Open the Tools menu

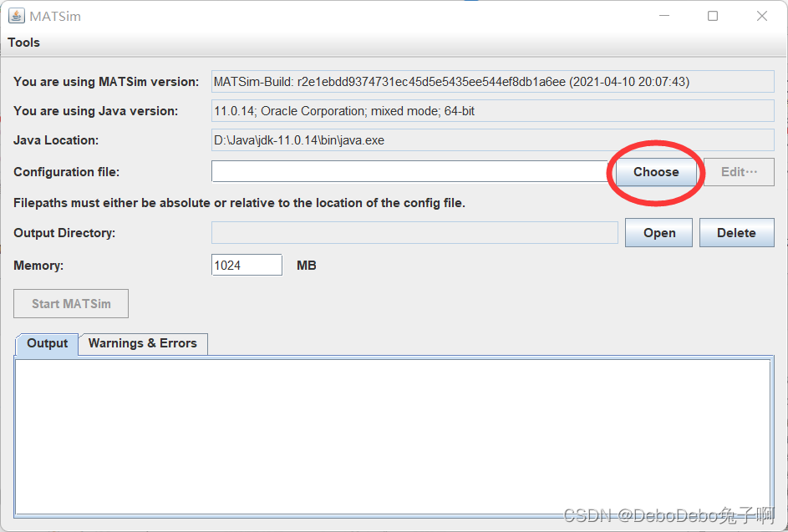click(x=23, y=43)
